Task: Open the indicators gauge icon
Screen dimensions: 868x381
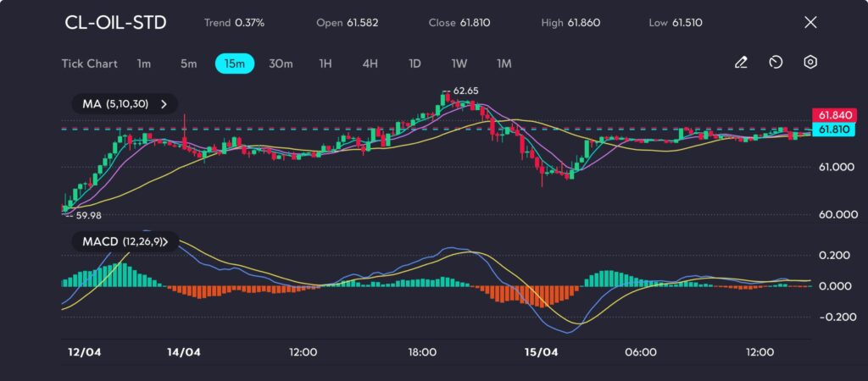Action: pos(776,63)
